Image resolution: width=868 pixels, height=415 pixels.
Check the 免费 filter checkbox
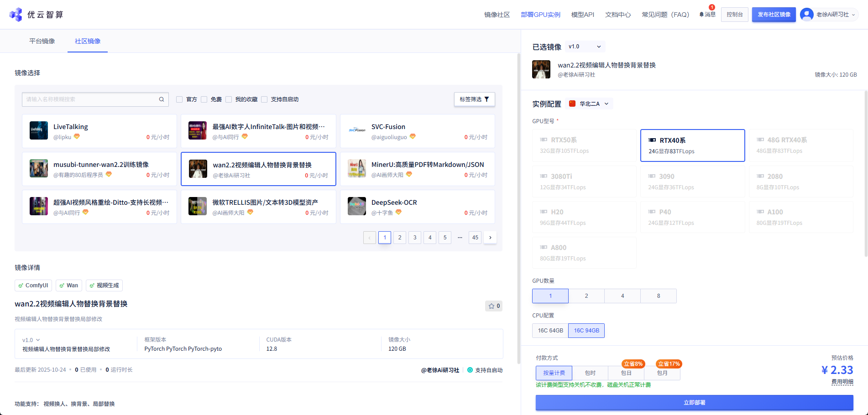204,99
